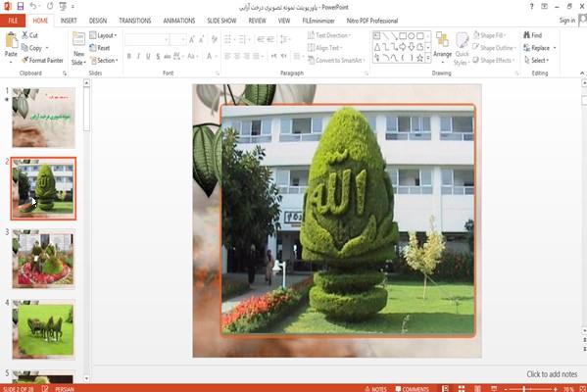Toggle Center paragraph alignment
This screenshot has height=392, width=587.
tap(236, 56)
